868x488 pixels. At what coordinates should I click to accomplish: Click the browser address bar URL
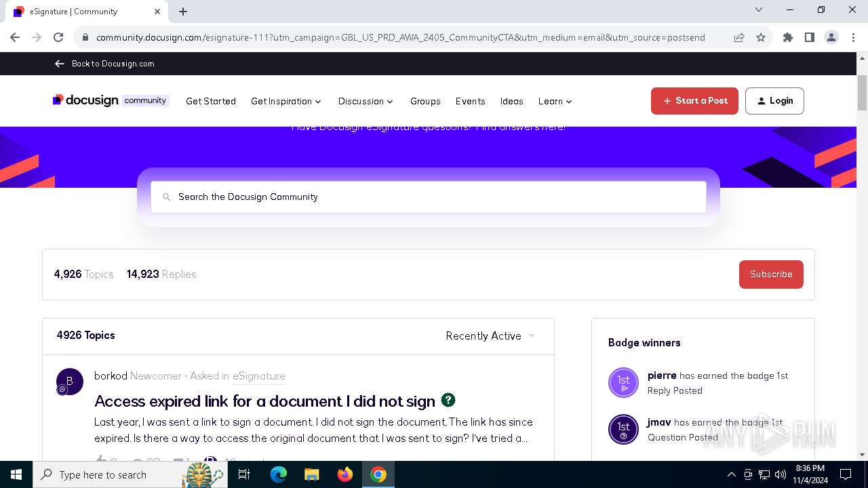pyautogui.click(x=400, y=37)
